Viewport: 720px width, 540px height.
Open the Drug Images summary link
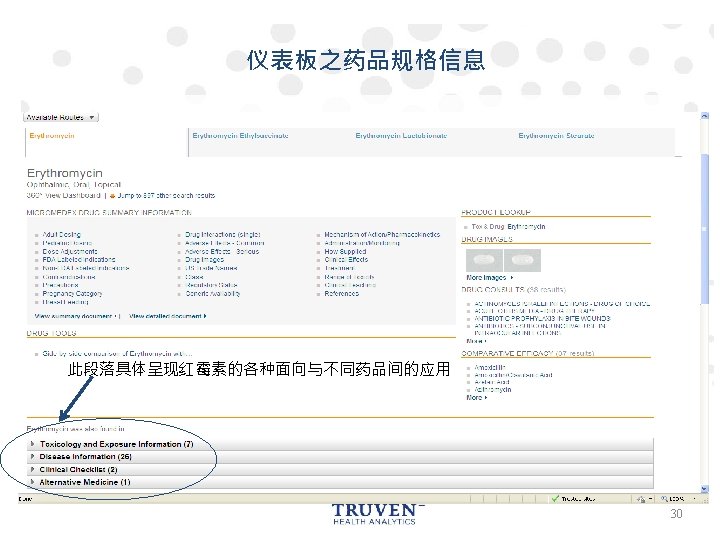(x=204, y=259)
